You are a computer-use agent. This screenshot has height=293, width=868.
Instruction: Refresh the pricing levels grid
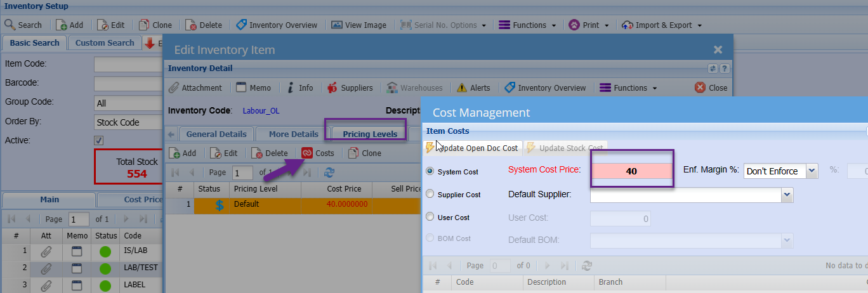pyautogui.click(x=329, y=173)
